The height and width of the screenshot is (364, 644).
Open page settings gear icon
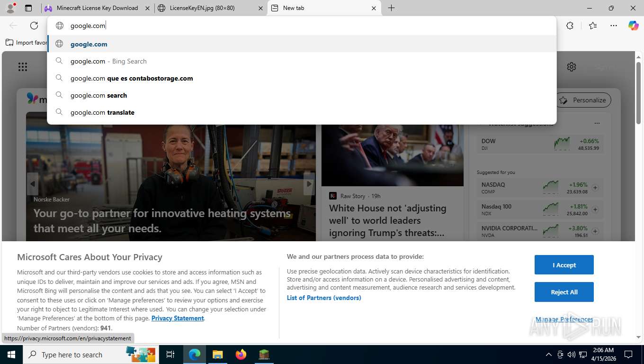coord(572,67)
